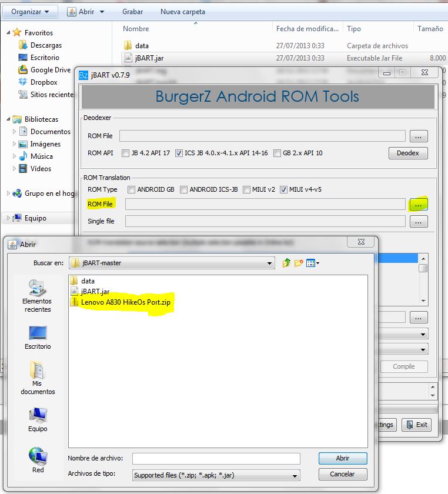Open Abrir split-button arrow in Explorer toolbar
This screenshot has height=494, width=448.
102,12
